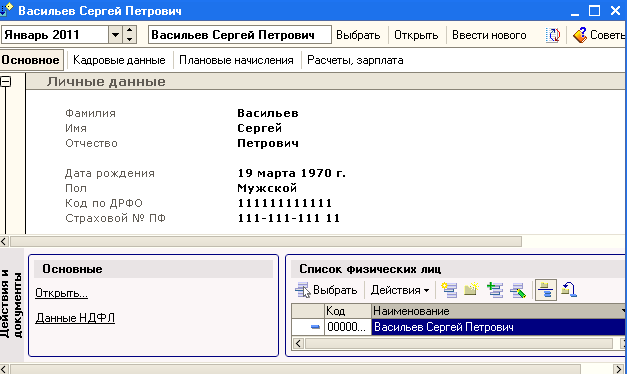
Task: Click left arrow of persons list scrollbar
Action: click(x=298, y=344)
